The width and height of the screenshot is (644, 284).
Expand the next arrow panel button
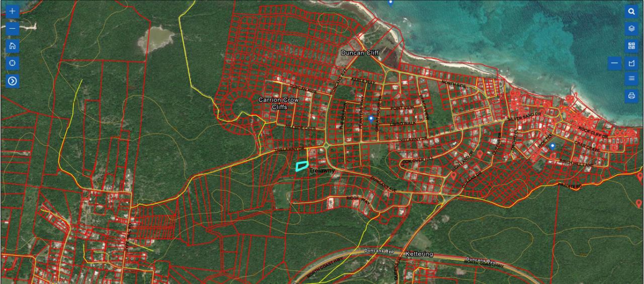pos(13,81)
